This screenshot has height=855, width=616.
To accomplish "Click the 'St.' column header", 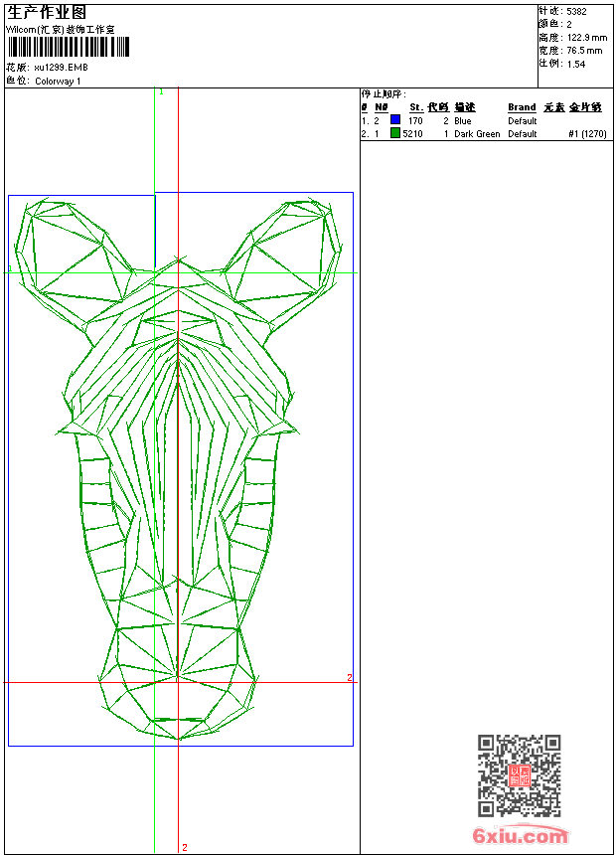I will coord(416,107).
